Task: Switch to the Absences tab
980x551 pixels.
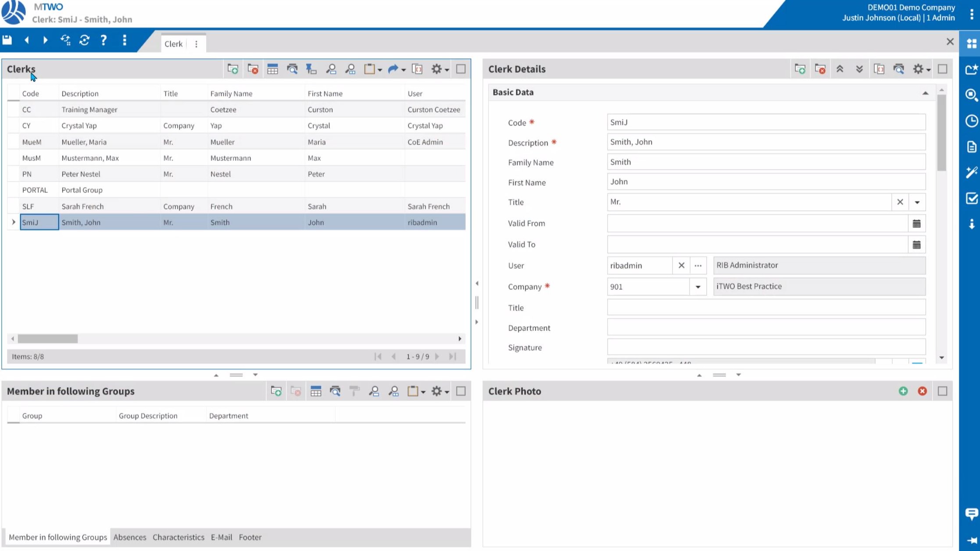Action: (x=129, y=537)
